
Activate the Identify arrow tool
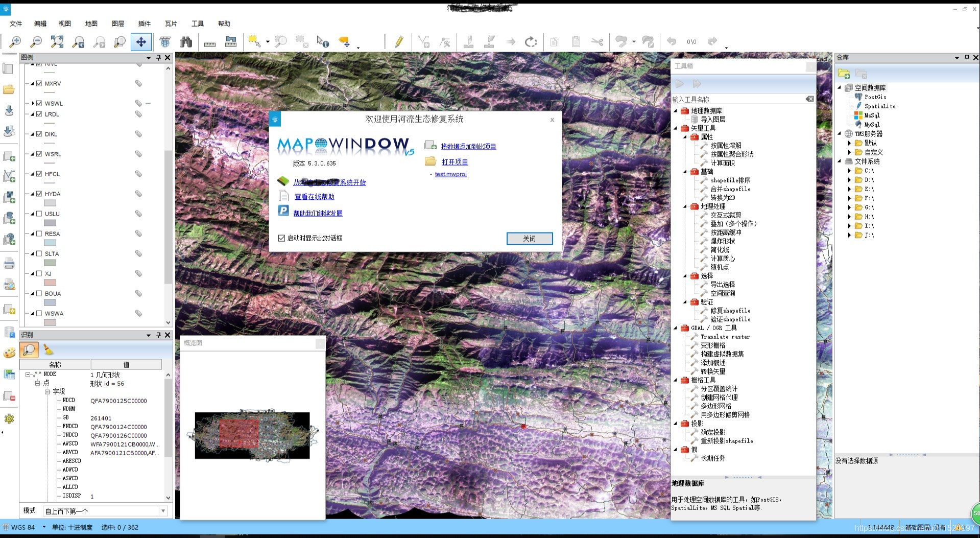(322, 42)
